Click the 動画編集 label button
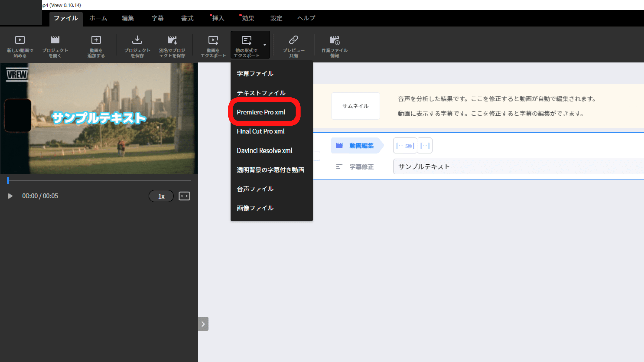644x362 pixels. (x=357, y=146)
